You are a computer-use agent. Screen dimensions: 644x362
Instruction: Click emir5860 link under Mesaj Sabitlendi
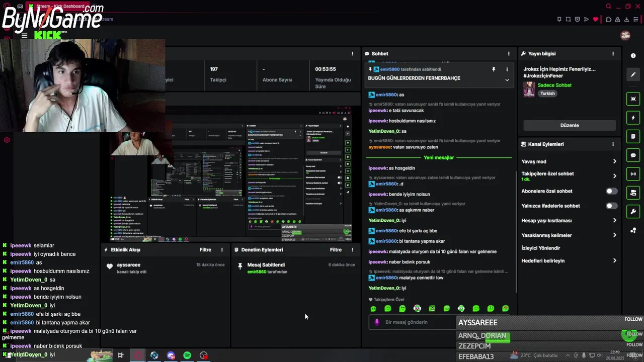pyautogui.click(x=257, y=271)
